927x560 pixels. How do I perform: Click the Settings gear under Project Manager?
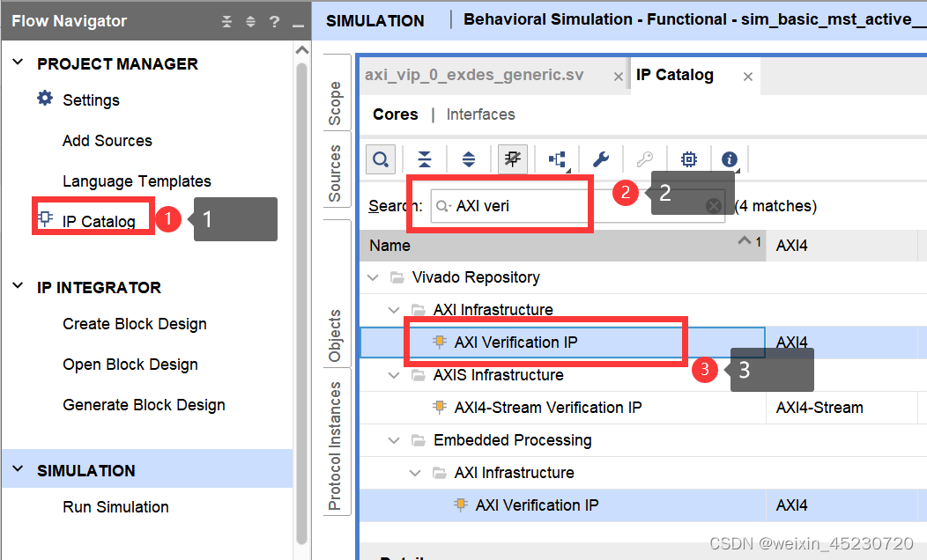coord(93,99)
